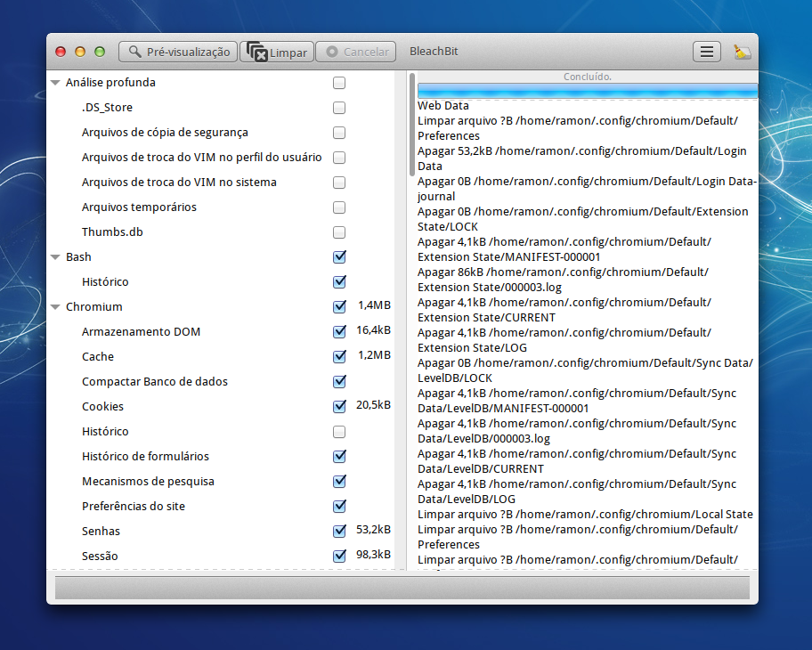Enable the Análise profunda checkbox
Viewport: 812px width, 650px height.
pyautogui.click(x=339, y=83)
